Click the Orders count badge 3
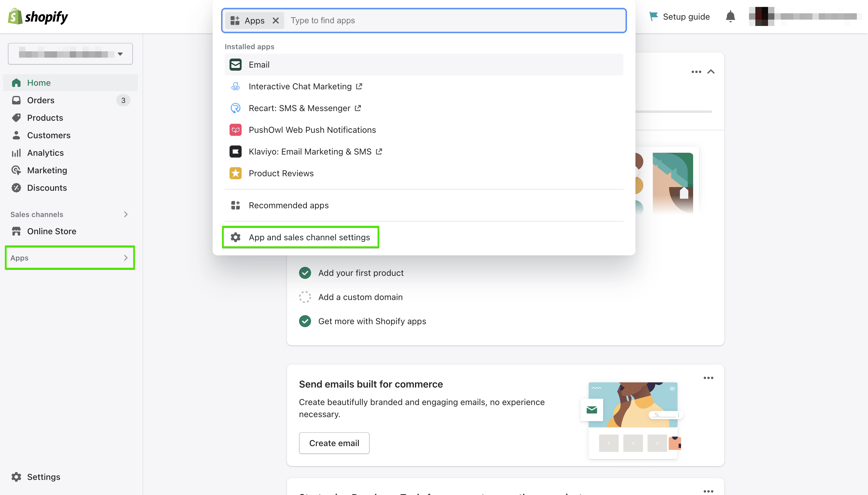Image resolution: width=868 pixels, height=495 pixels. (123, 100)
